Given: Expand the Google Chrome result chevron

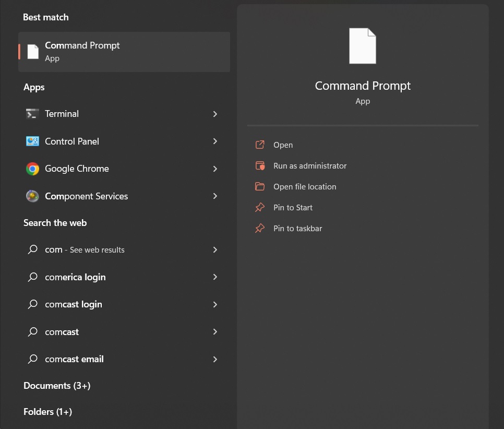Looking at the screenshot, I should coord(215,169).
